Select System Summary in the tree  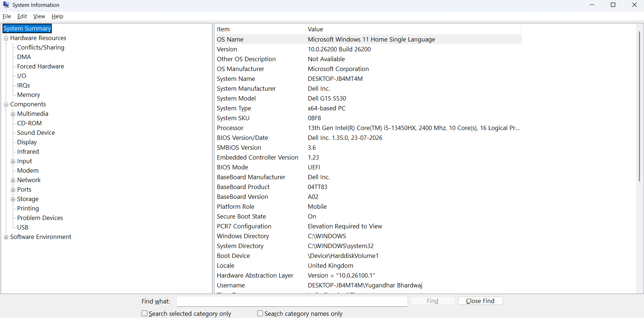27,28
